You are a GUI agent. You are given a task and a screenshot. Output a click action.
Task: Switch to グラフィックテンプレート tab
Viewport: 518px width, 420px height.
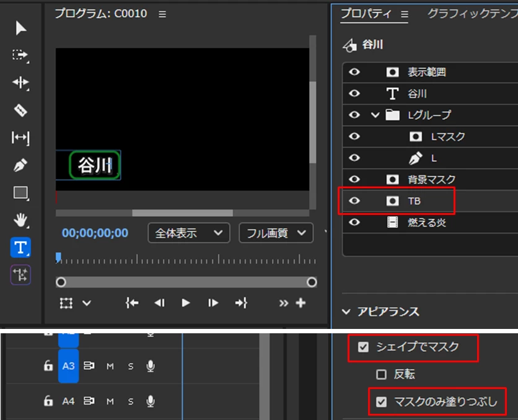(x=472, y=14)
